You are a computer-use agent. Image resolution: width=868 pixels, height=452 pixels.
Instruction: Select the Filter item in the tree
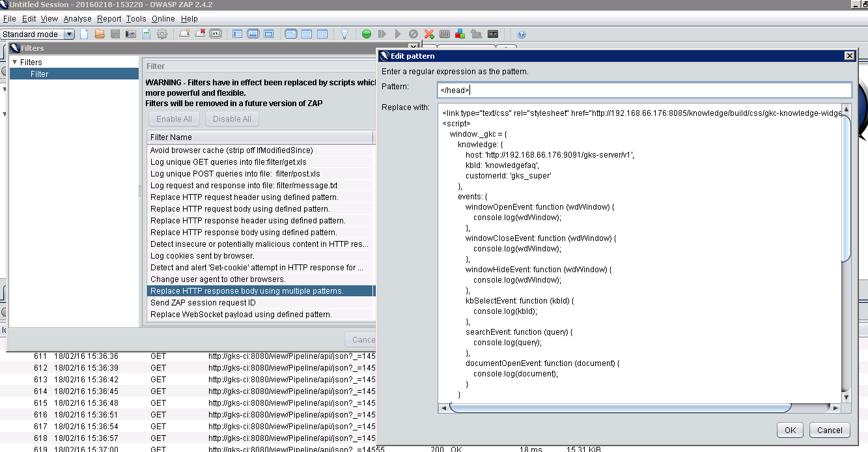pos(40,74)
